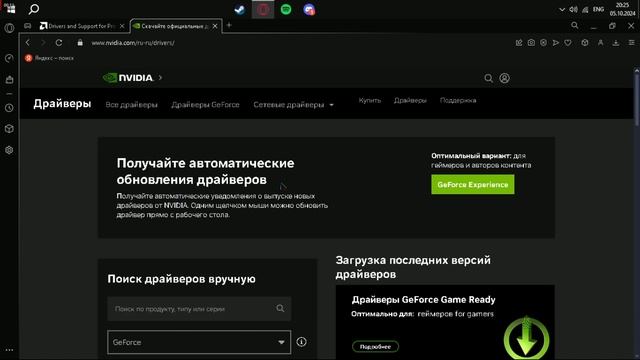Viewport: 640px width, 360px height.
Task: Click the share page icon in toolbar
Action: click(x=519, y=42)
